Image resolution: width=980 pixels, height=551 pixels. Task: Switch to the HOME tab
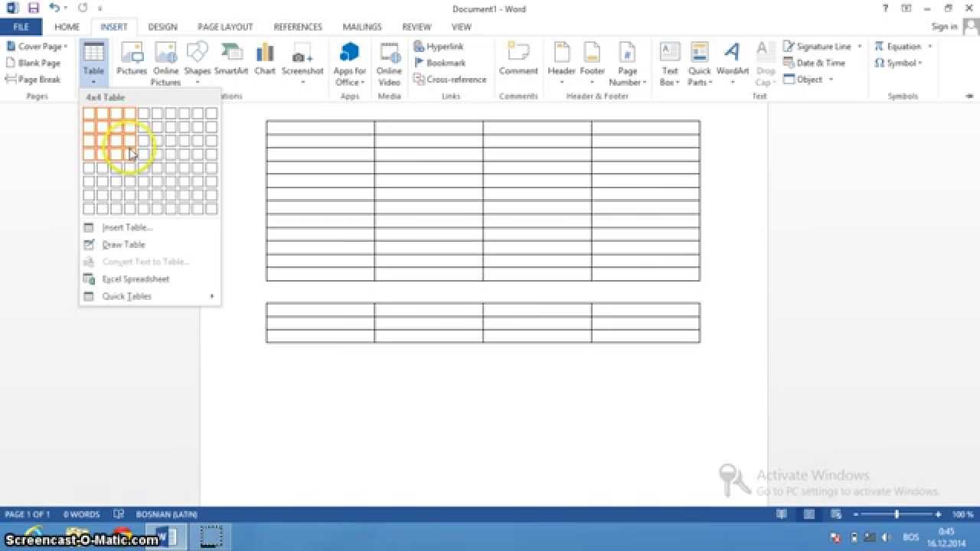tap(67, 27)
